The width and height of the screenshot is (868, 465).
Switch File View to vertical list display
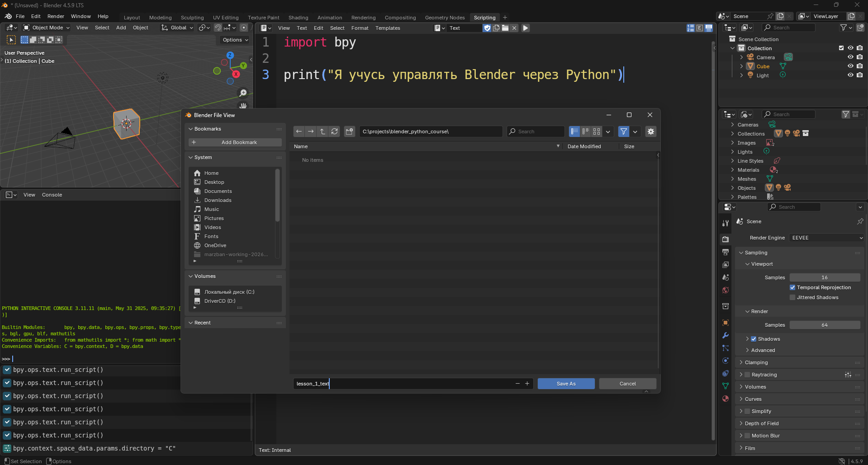[574, 132]
